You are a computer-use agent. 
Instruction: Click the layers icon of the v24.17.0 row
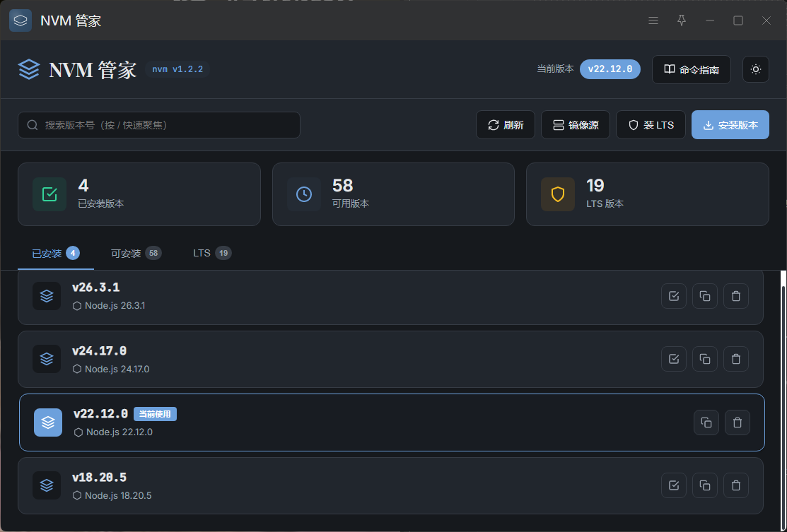[x=47, y=359]
